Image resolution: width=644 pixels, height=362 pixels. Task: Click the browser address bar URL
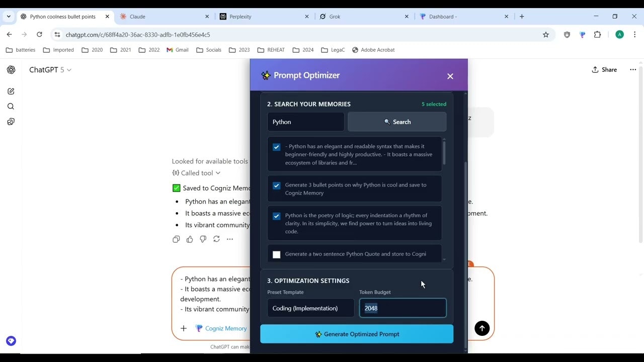pyautogui.click(x=137, y=35)
